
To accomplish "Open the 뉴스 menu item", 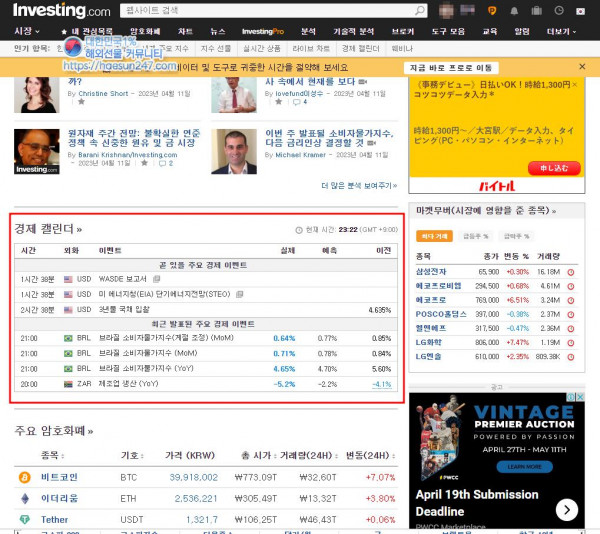I will tap(218, 31).
